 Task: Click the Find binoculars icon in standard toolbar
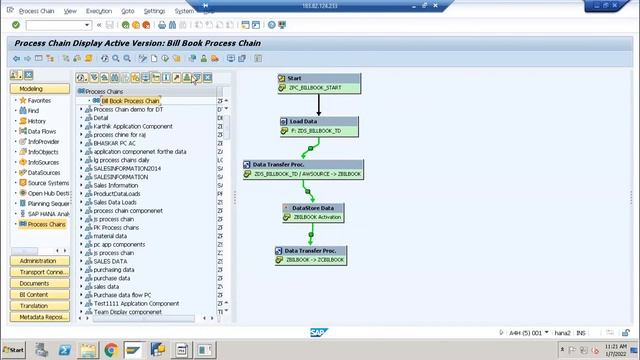point(172,25)
